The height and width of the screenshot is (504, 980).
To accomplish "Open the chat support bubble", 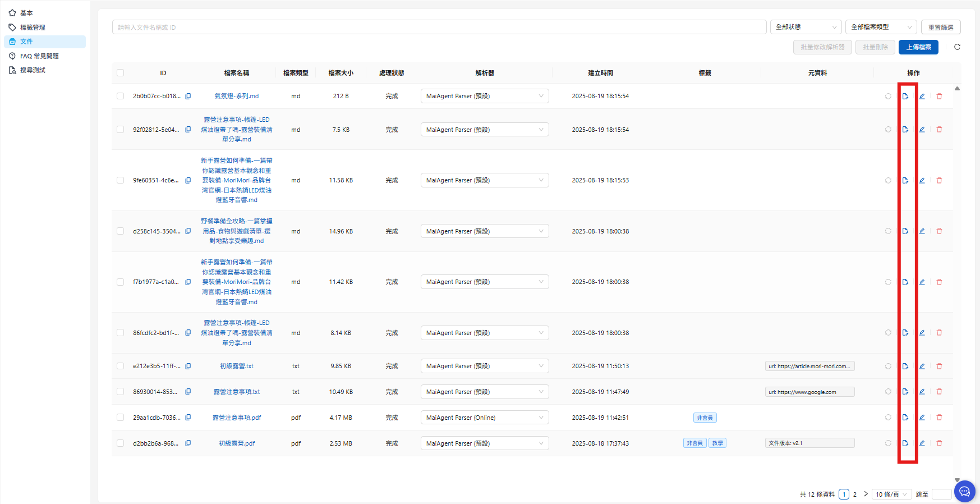I will [964, 492].
